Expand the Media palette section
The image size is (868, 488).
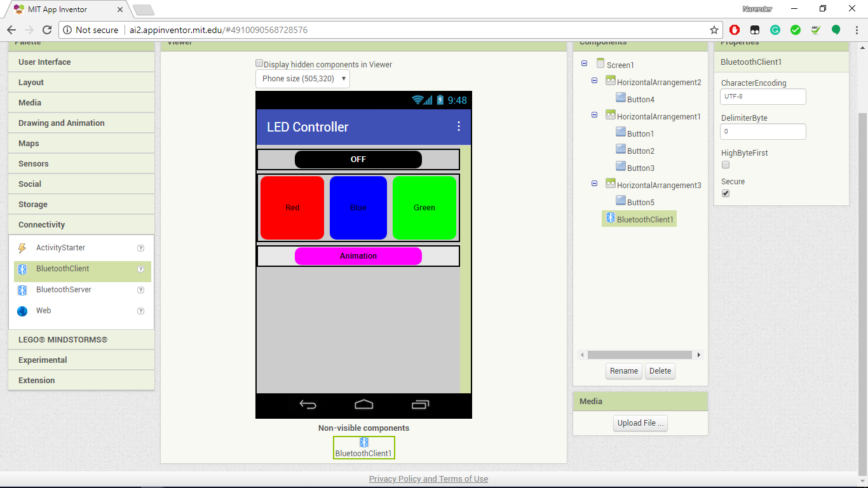point(81,103)
